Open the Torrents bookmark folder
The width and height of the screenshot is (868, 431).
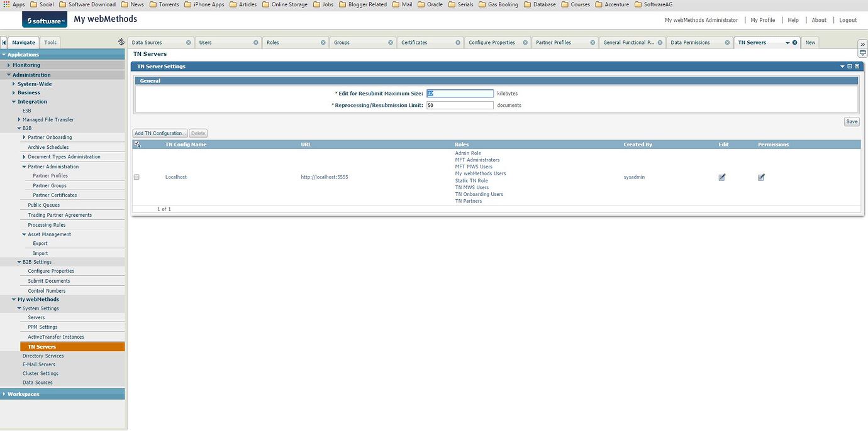(x=164, y=4)
